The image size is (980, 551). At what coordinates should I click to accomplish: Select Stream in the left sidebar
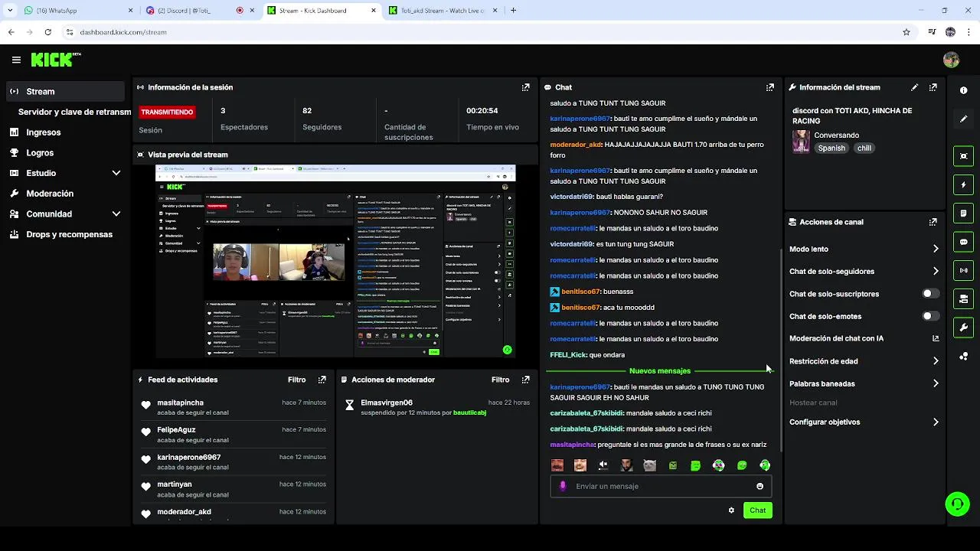tap(65, 91)
